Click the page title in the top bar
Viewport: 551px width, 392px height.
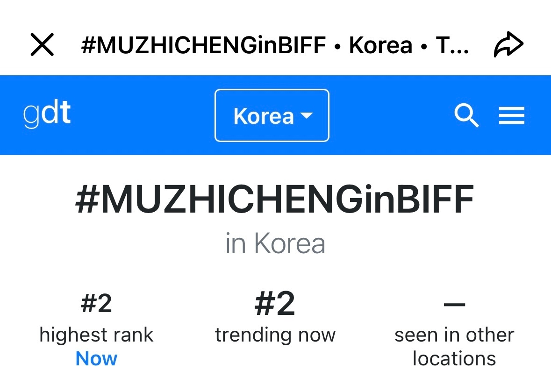point(275,45)
